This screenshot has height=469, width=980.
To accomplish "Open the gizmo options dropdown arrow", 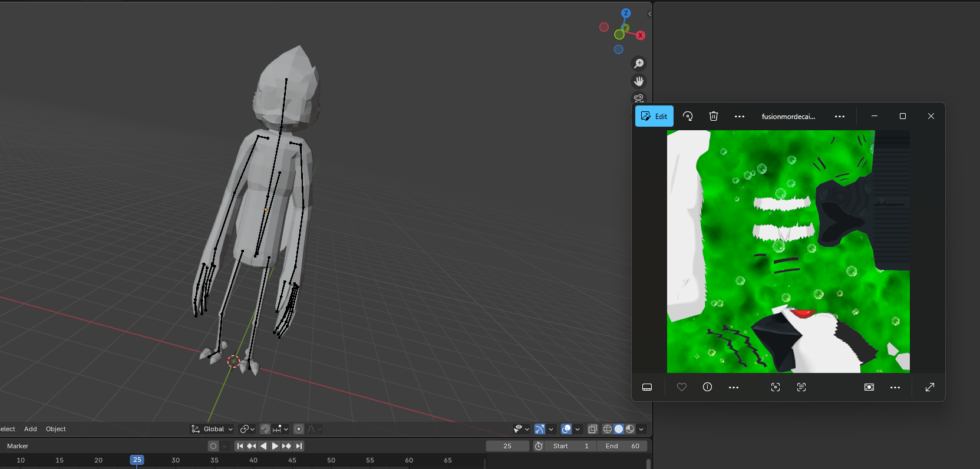I will coord(551,429).
